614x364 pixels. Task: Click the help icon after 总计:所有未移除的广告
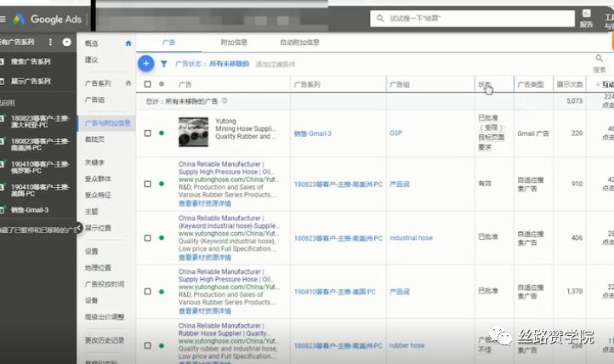(225, 100)
